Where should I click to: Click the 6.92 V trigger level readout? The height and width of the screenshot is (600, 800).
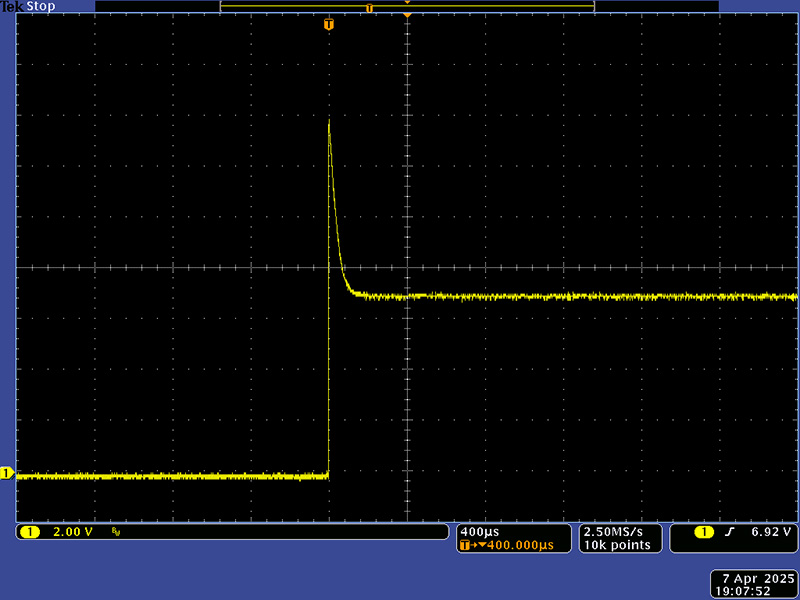pyautogui.click(x=772, y=532)
